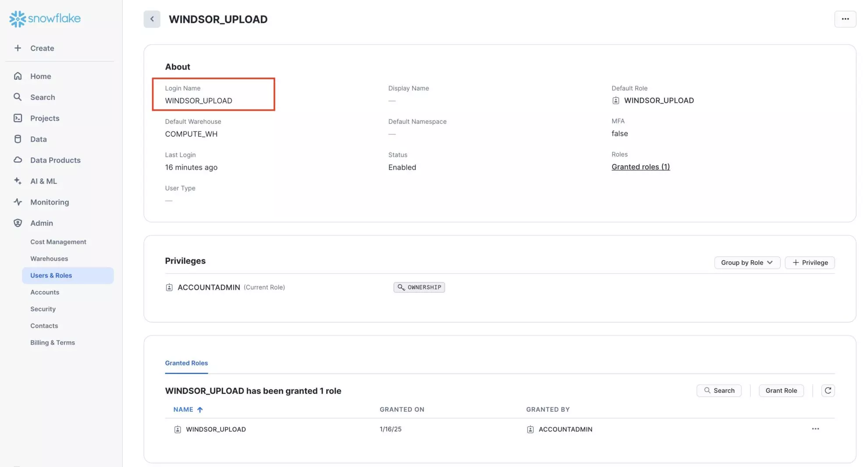
Task: Click the '16 minutes ago' last login value
Action: click(x=191, y=167)
